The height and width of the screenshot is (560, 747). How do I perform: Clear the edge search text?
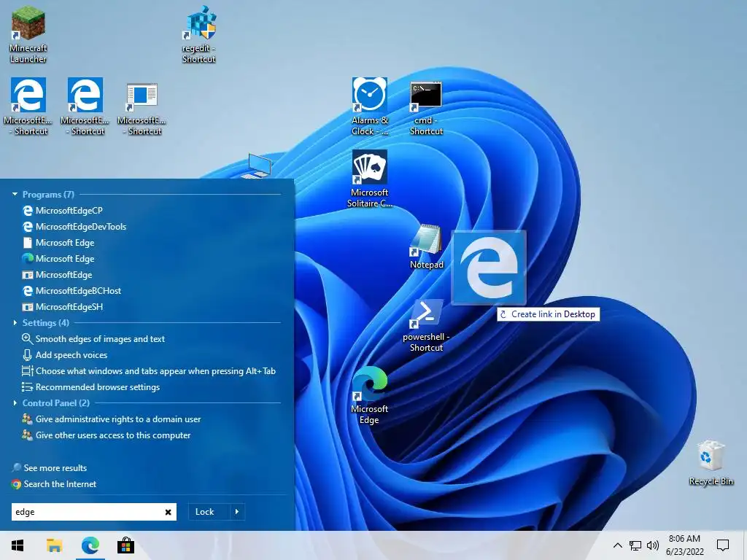(x=169, y=512)
